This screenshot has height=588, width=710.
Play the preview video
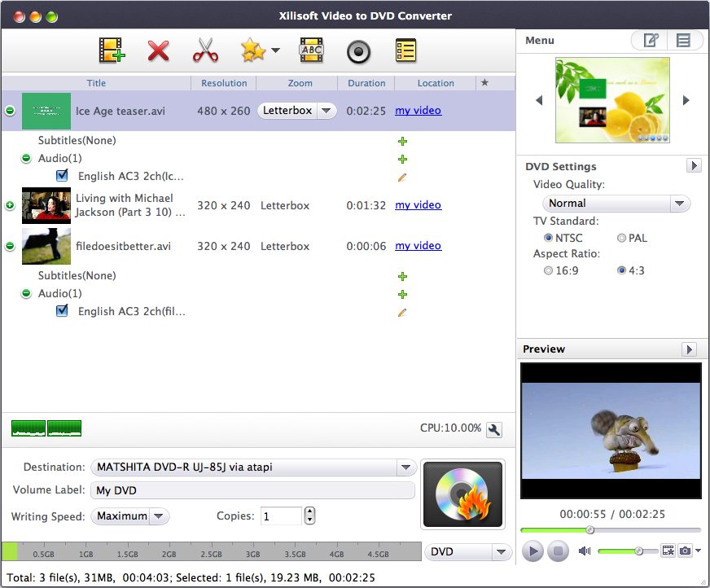532,551
